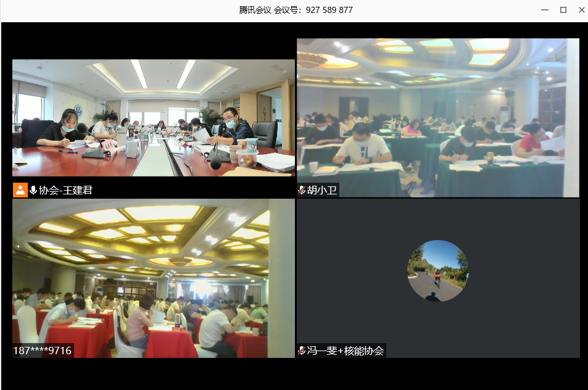Click the circular cycling avatar of 冯一斐
This screenshot has width=588, height=390.
[437, 270]
